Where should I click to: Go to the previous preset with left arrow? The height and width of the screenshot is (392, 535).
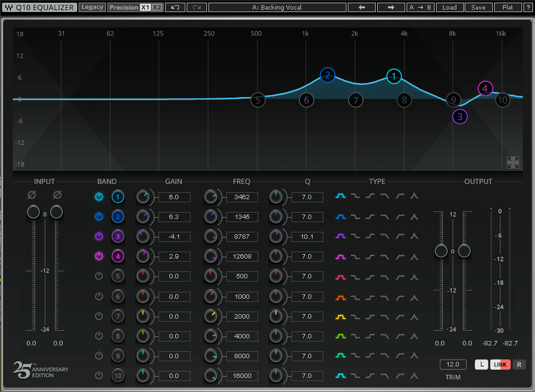pyautogui.click(x=362, y=7)
